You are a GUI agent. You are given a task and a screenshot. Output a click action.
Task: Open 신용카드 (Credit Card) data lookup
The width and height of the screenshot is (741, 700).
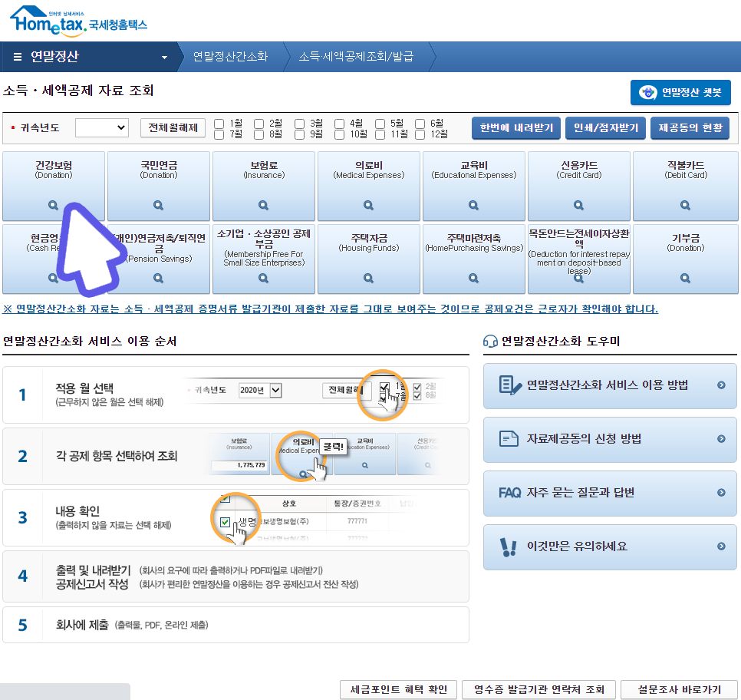tap(578, 204)
